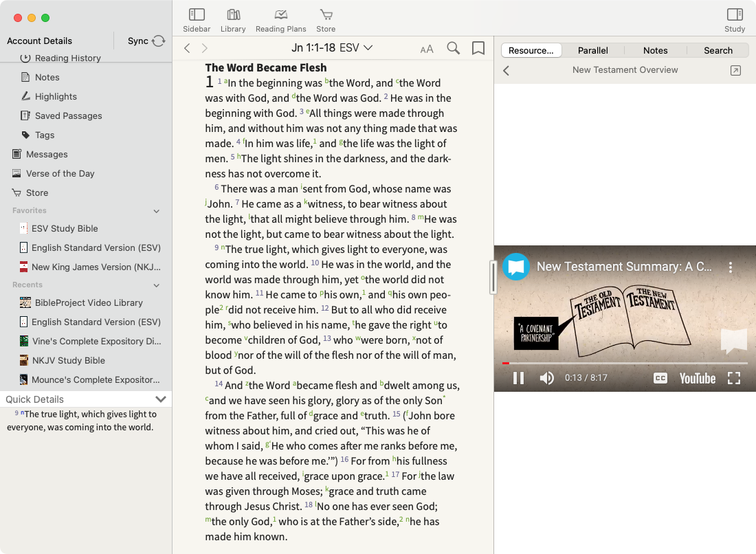Open Saved Passages
The width and height of the screenshot is (756, 554).
pos(61,115)
